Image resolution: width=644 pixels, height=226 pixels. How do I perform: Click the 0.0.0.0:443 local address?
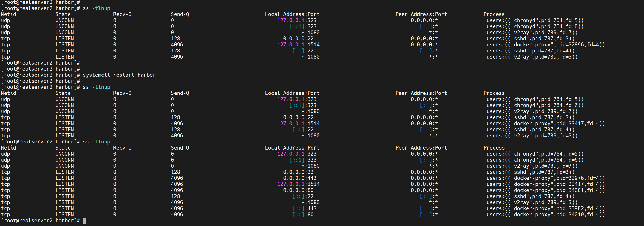pyautogui.click(x=299, y=178)
